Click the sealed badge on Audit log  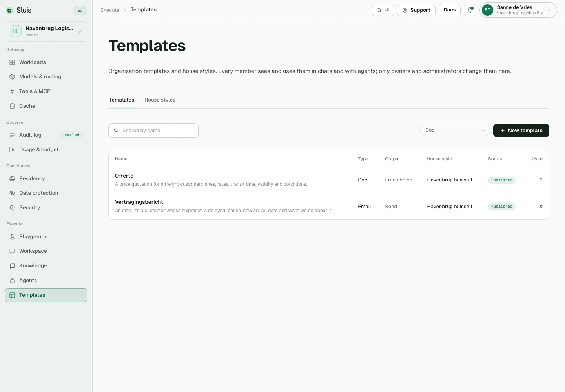[x=72, y=135]
